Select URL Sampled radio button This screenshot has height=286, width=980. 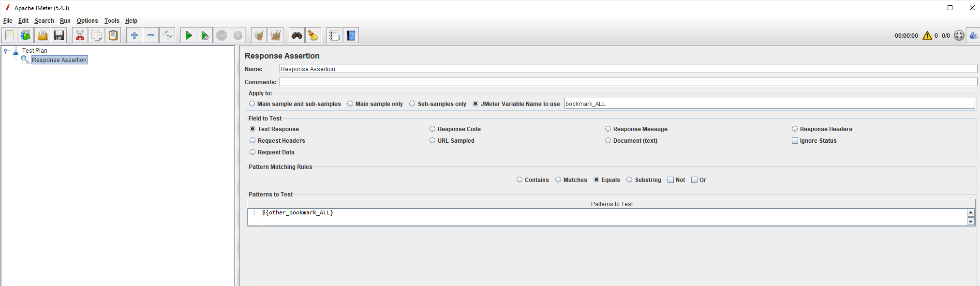pos(452,141)
